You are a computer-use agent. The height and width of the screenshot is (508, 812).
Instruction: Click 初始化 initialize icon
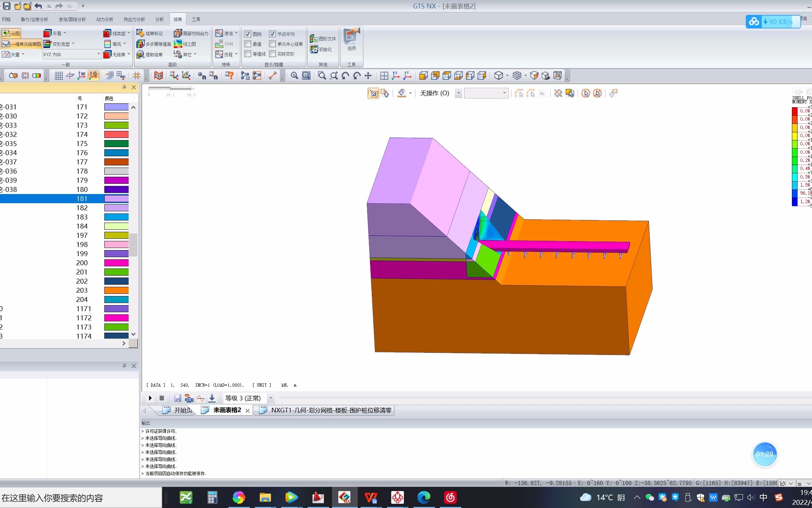click(x=321, y=49)
